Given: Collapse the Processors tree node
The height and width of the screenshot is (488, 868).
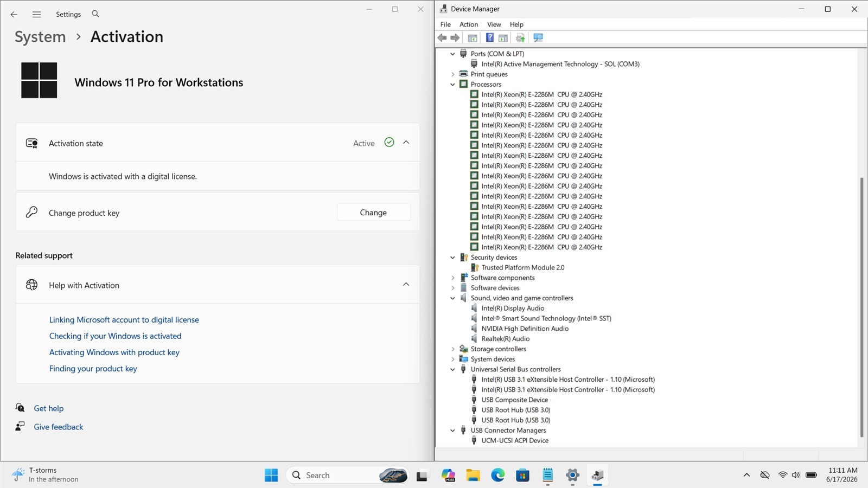Looking at the screenshot, I should [453, 85].
